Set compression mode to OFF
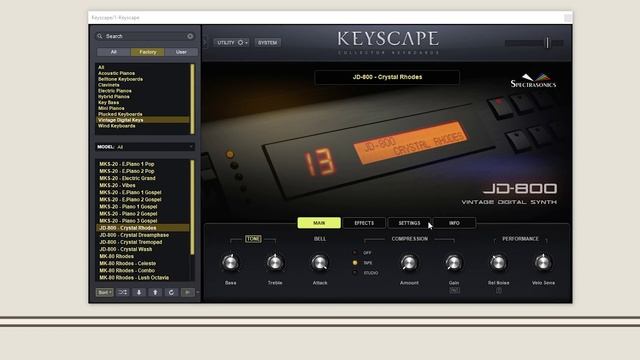 pyautogui.click(x=355, y=253)
